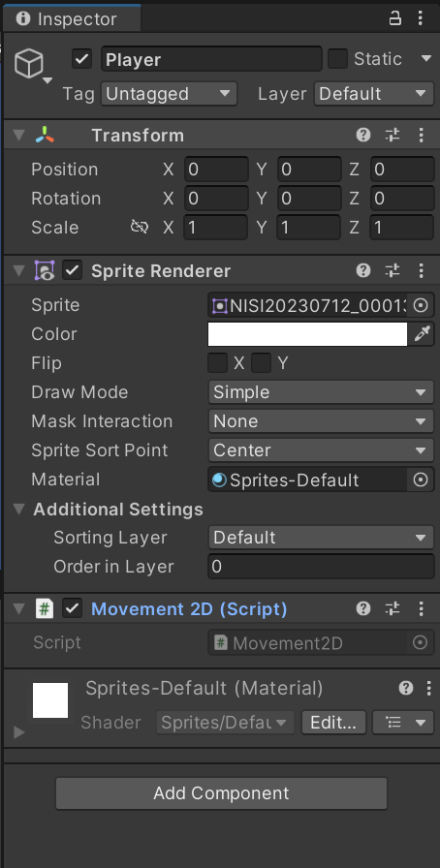Viewport: 440px width, 868px height.
Task: Toggle constrained proportions link on Scale
Action: [x=140, y=227]
